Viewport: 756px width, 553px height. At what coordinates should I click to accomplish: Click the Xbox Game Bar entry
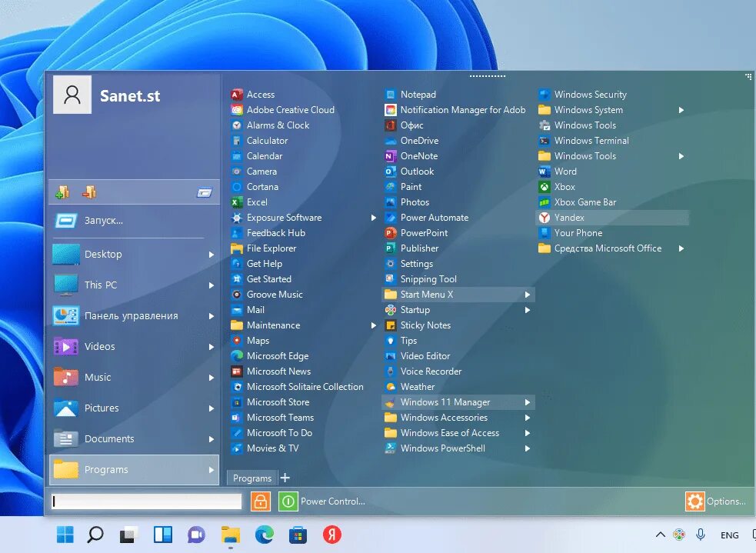click(x=611, y=202)
